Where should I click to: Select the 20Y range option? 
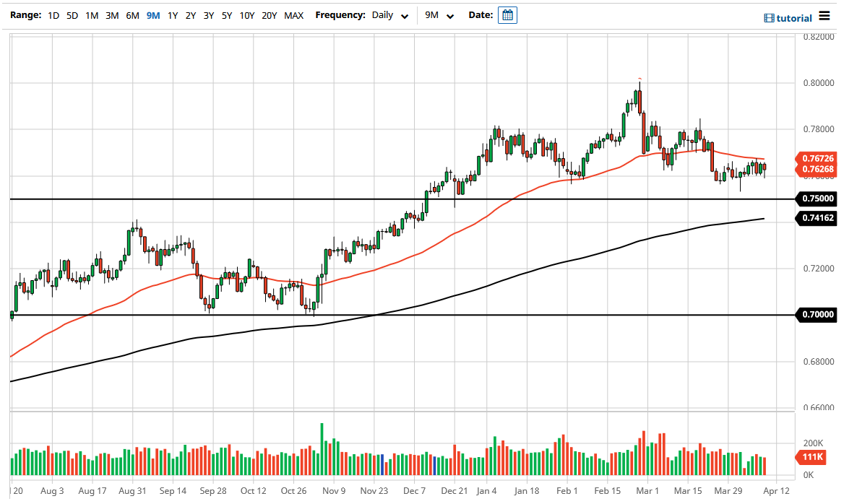(x=270, y=14)
